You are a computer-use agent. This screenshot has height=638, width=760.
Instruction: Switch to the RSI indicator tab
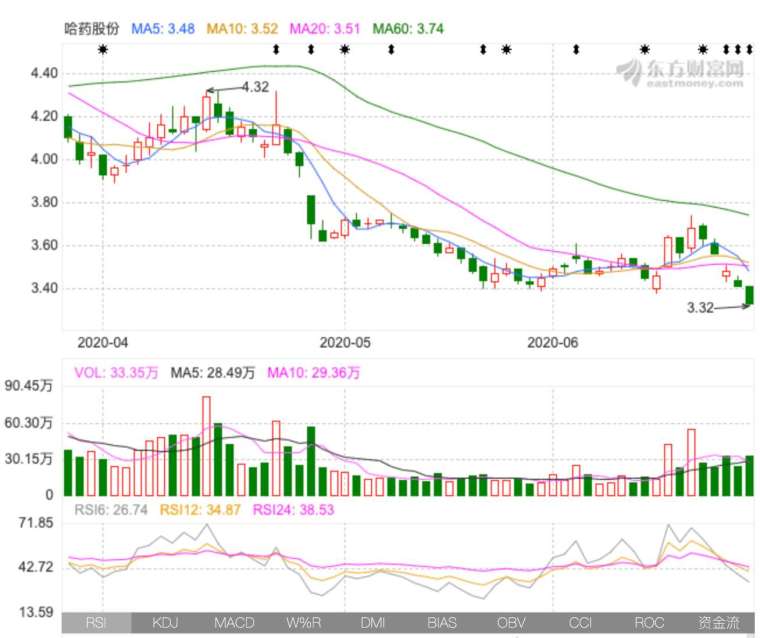[x=96, y=622]
